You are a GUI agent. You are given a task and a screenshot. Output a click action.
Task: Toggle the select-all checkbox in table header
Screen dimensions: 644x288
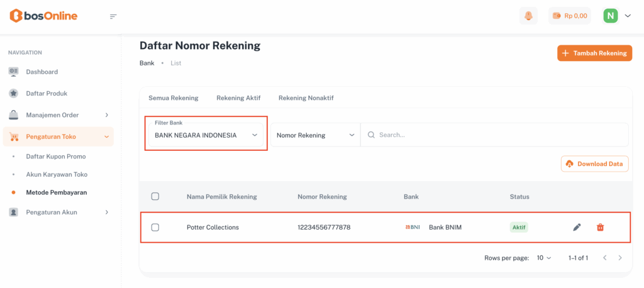155,197
